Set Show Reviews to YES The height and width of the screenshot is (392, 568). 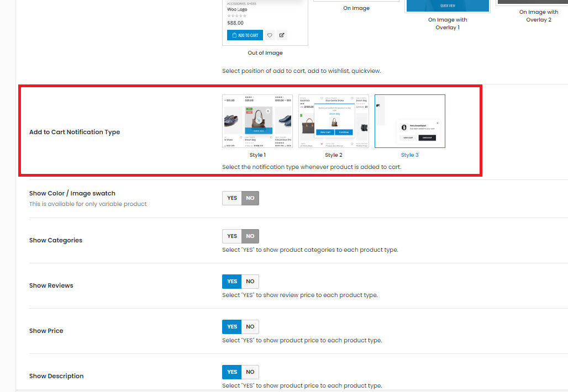[232, 281]
